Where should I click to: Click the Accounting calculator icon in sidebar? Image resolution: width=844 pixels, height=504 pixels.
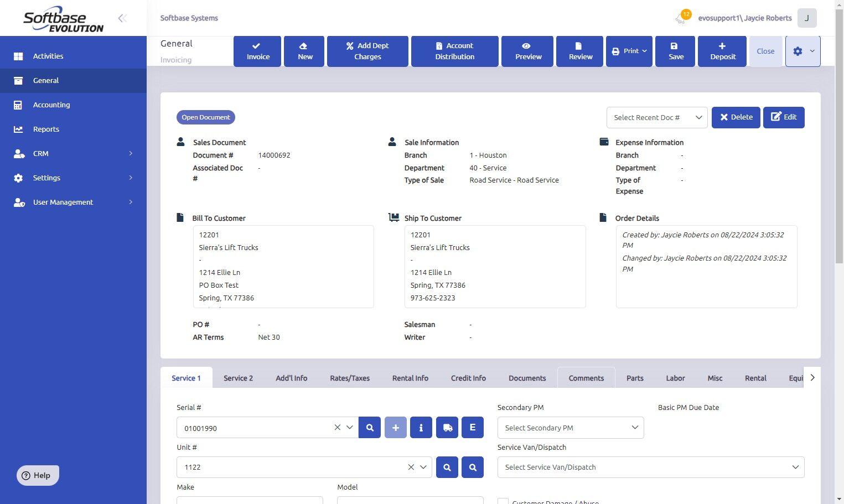click(x=18, y=105)
